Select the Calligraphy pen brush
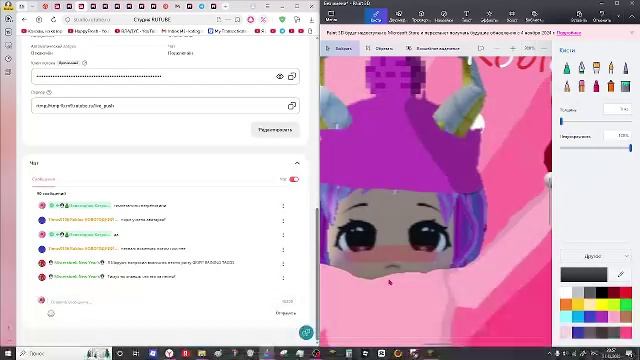Viewport: 640px width, 360px height. [582, 68]
